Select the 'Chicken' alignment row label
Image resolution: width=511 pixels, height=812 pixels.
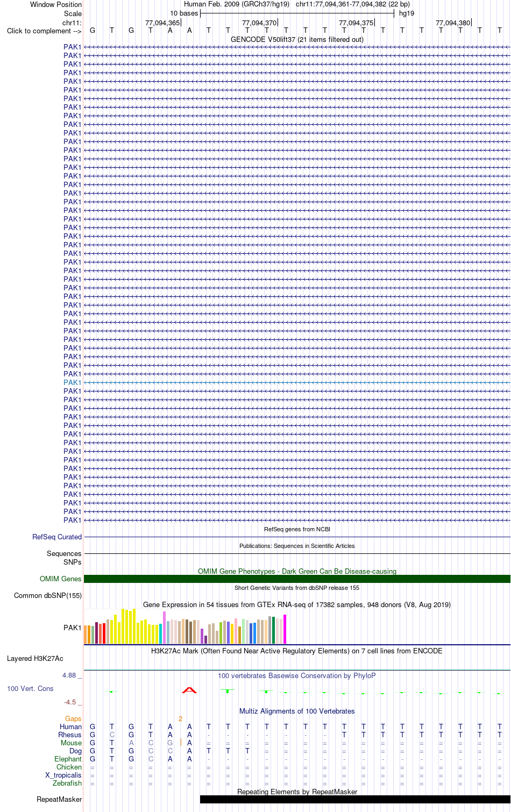click(69, 767)
